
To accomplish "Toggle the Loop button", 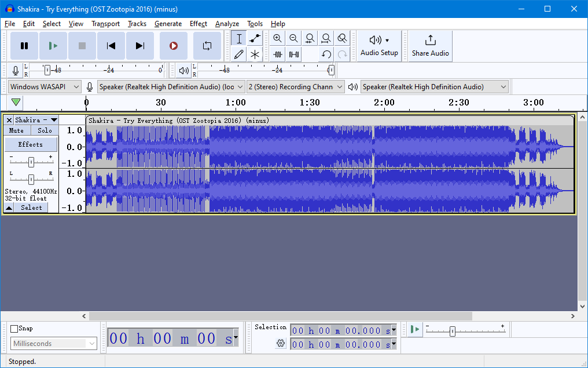I will pyautogui.click(x=207, y=46).
